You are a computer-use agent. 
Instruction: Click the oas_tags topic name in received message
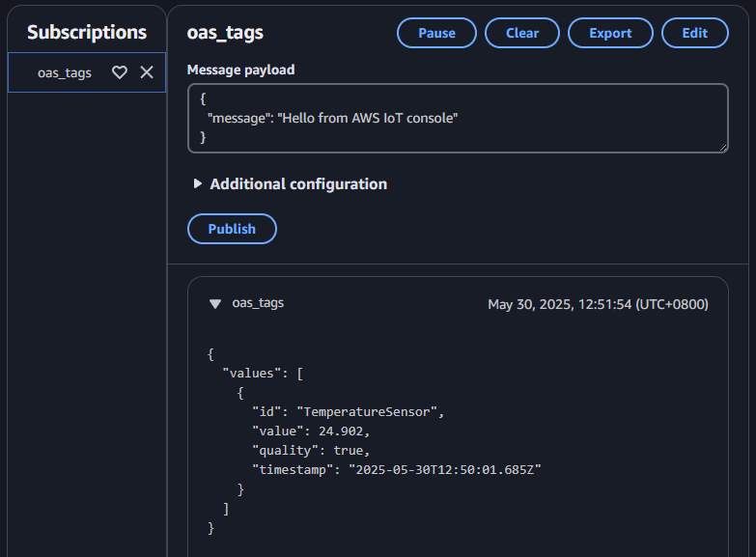tap(258, 303)
